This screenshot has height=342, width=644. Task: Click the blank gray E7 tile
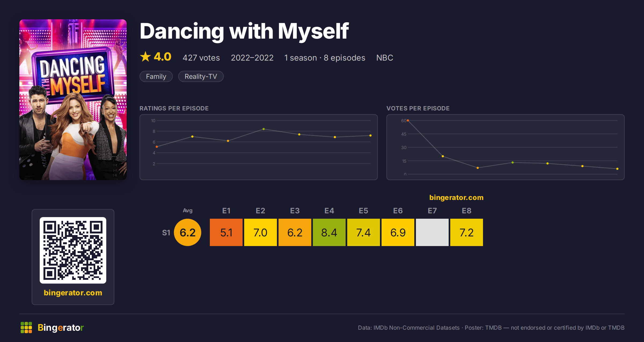pos(432,232)
